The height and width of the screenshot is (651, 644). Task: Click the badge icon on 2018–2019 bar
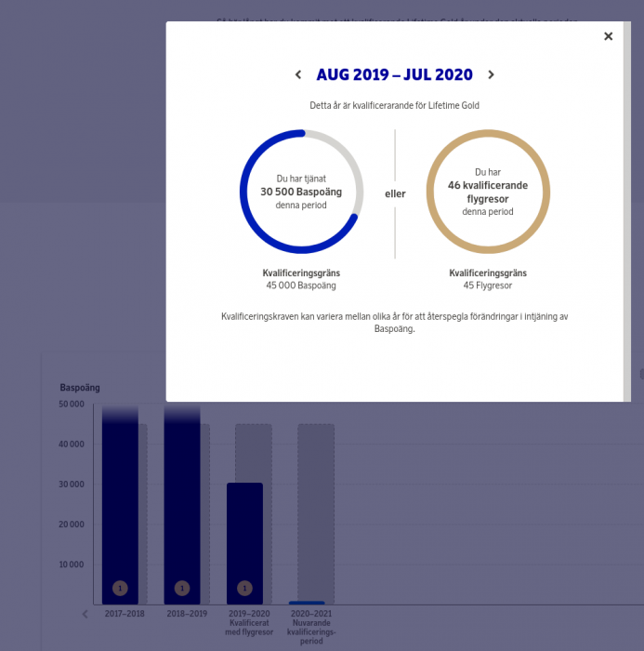(182, 588)
